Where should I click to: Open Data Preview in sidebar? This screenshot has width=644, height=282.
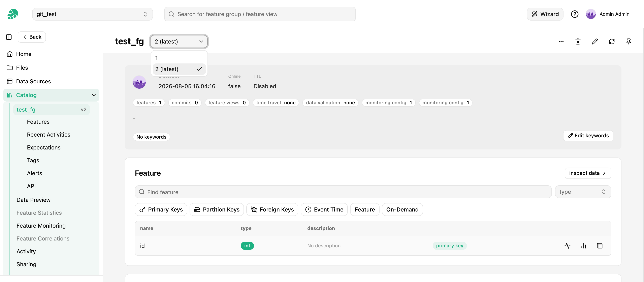(x=33, y=200)
